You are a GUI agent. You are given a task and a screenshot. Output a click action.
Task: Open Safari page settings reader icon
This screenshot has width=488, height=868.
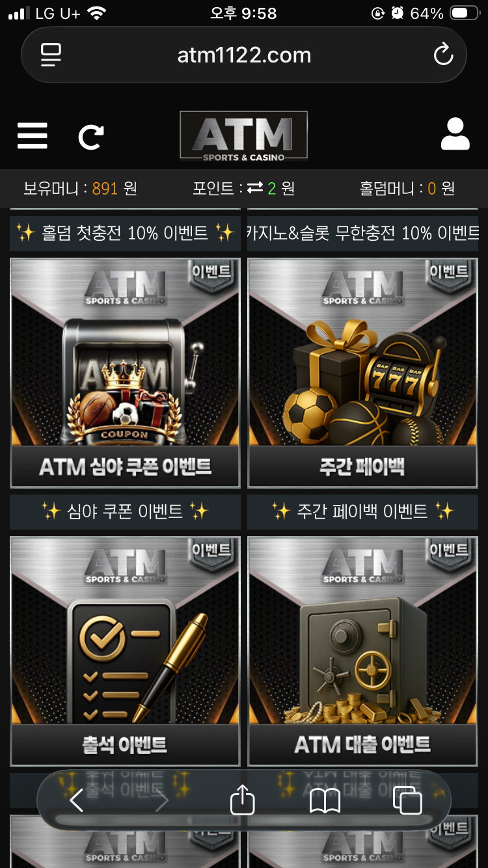[x=51, y=55]
